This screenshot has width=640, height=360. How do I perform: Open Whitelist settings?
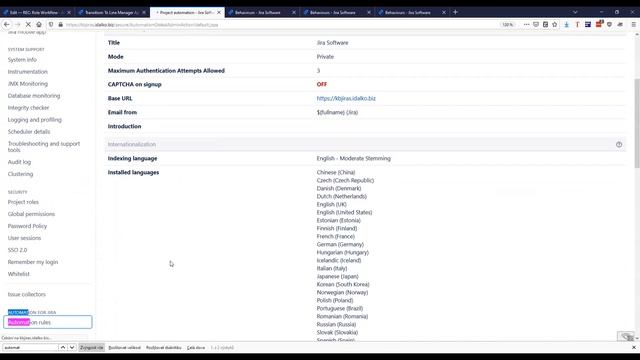point(18,274)
